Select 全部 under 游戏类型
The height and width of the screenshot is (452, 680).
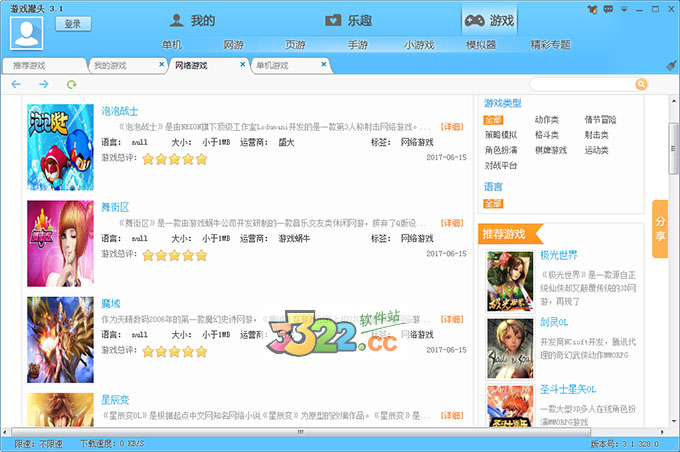[x=493, y=120]
